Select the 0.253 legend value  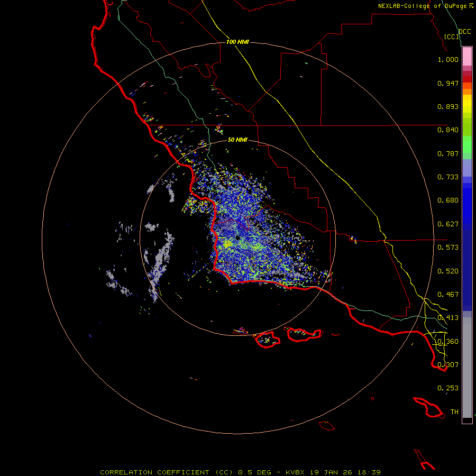click(x=448, y=388)
